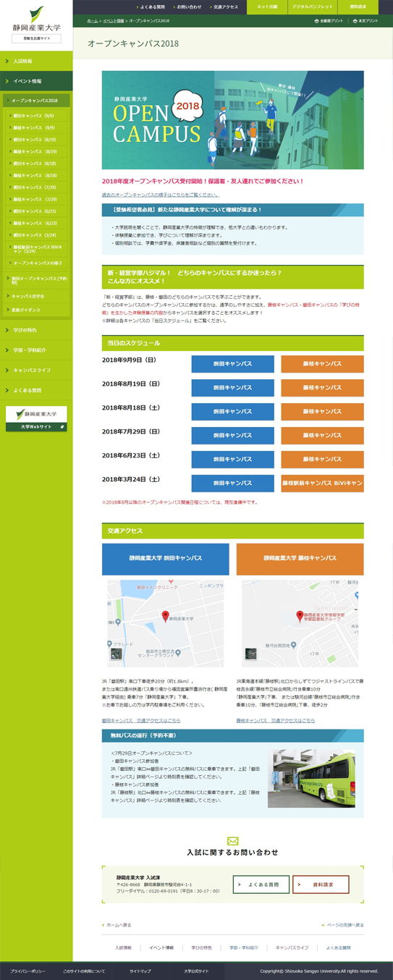Click イベント情報 in the breadcrumb

(113, 21)
